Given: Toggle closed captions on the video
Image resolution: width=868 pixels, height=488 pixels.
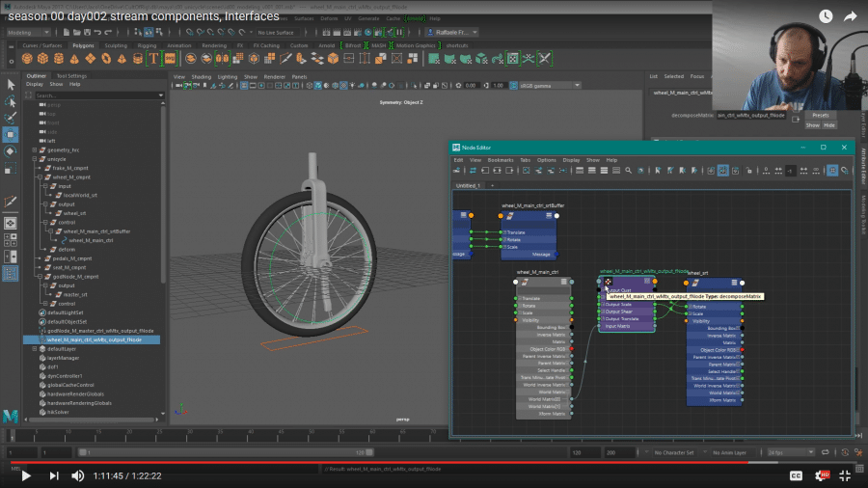Looking at the screenshot, I should coord(797,475).
